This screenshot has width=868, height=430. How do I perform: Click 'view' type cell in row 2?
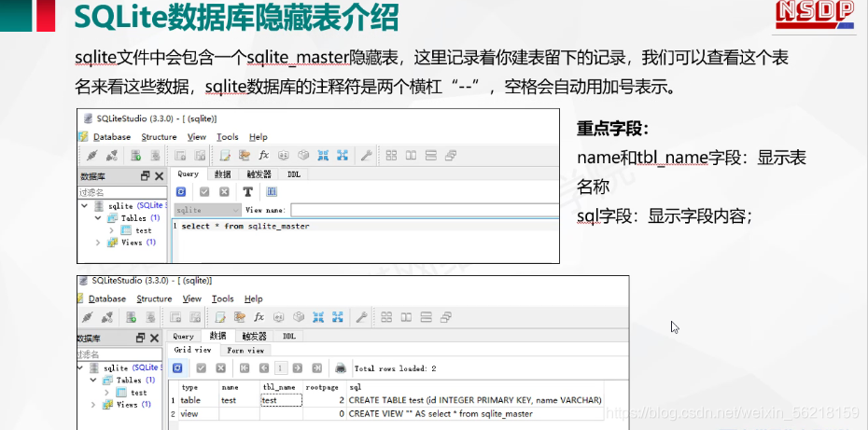click(x=199, y=414)
